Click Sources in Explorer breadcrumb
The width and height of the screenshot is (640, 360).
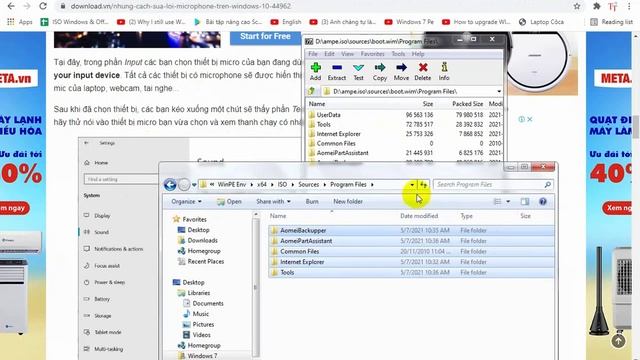[309, 185]
